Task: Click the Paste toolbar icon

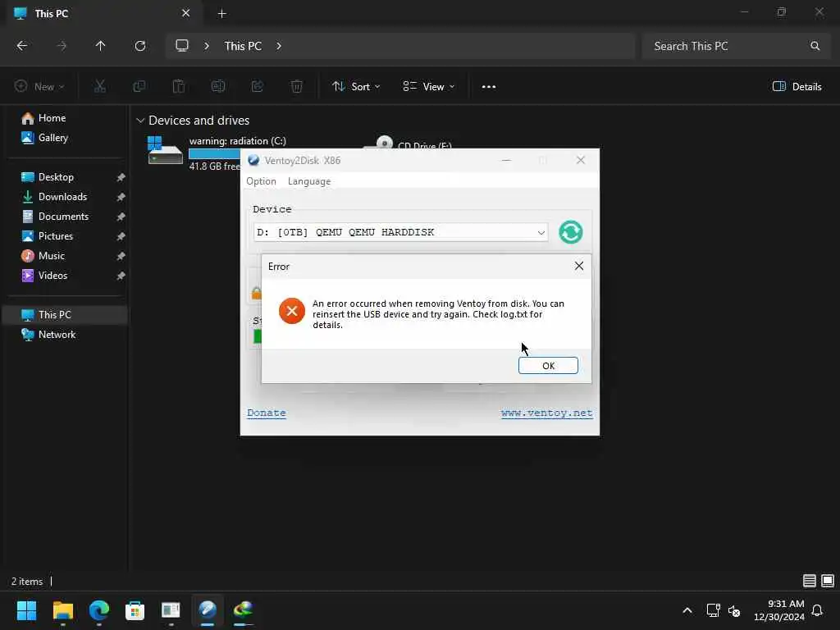Action: 178,86
